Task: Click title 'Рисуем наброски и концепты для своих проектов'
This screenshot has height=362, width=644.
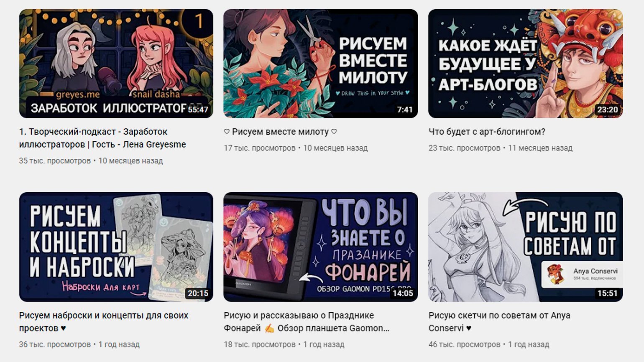Action: [x=104, y=321]
